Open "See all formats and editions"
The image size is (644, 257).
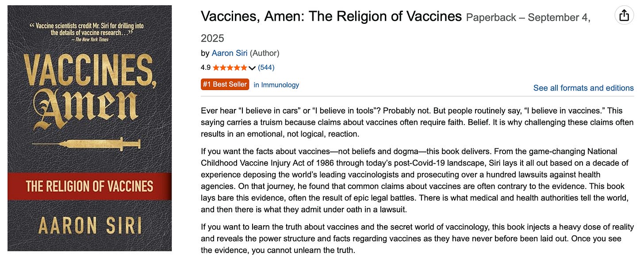click(x=583, y=88)
